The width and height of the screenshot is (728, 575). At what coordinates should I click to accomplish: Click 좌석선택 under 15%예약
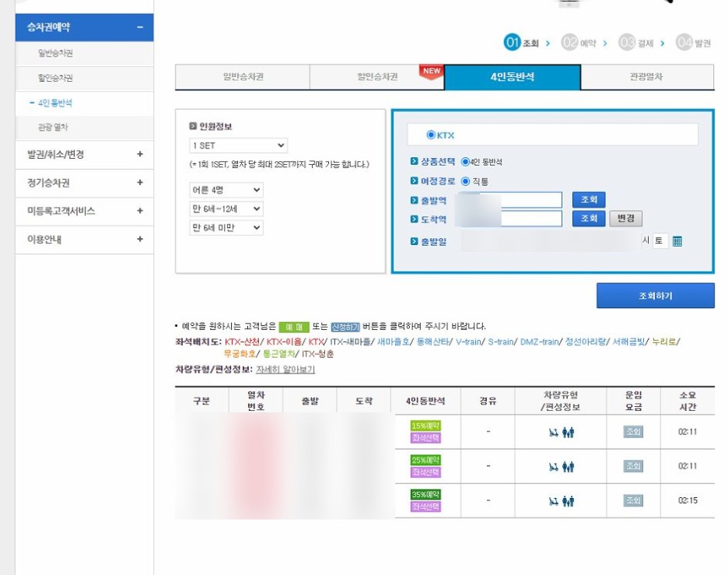click(x=425, y=437)
